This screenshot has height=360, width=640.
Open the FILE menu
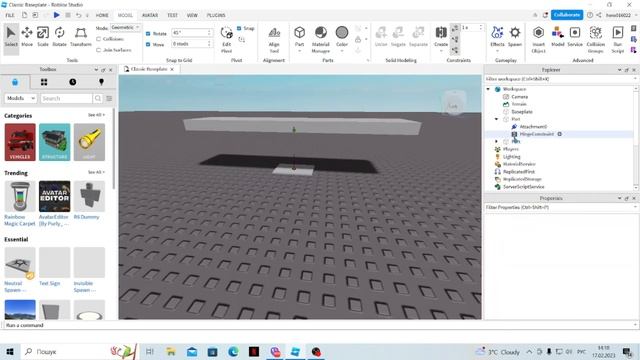pos(10,15)
